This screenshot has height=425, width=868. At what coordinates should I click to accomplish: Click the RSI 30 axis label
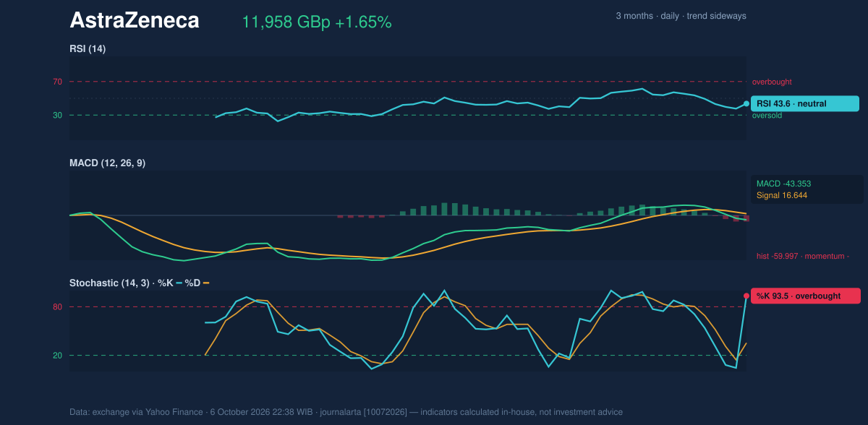(57, 115)
